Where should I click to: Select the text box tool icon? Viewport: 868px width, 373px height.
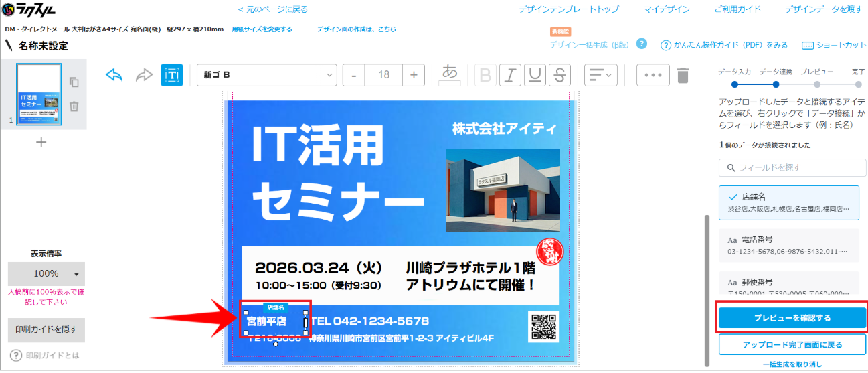pos(172,75)
